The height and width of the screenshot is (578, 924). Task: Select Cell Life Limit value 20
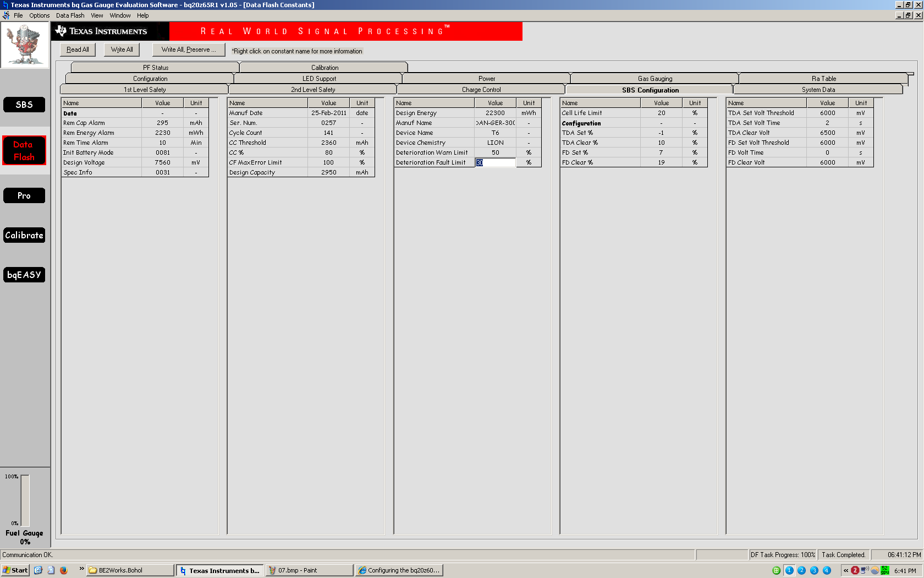click(661, 113)
